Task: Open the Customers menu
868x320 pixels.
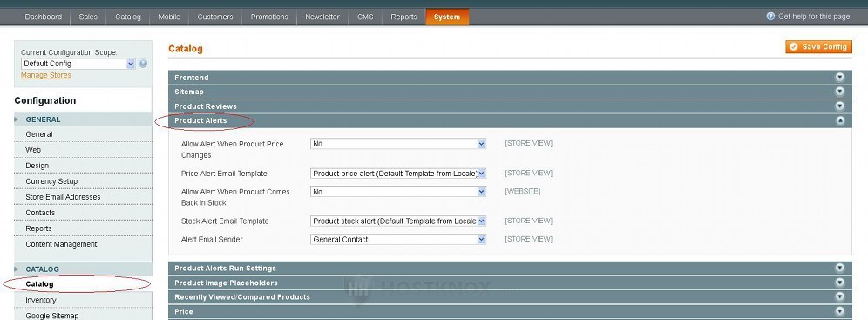Action: (215, 17)
